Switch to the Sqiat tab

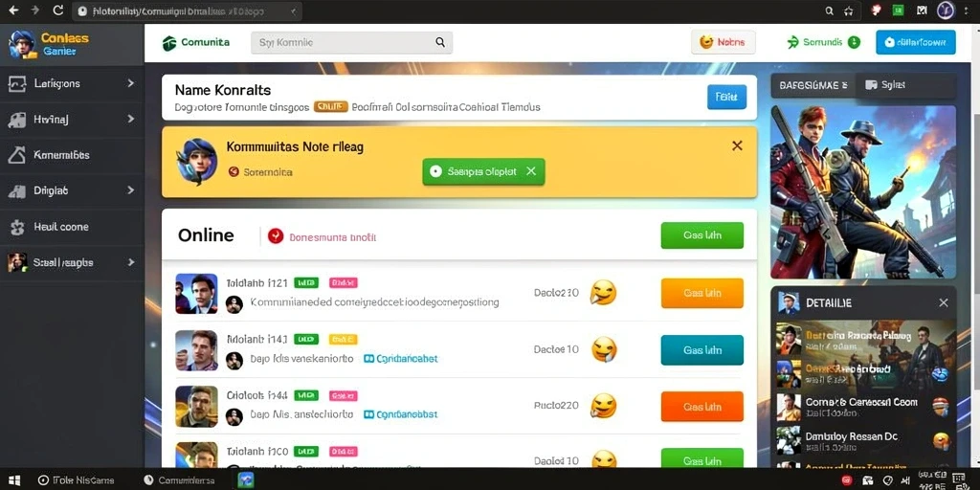click(905, 85)
